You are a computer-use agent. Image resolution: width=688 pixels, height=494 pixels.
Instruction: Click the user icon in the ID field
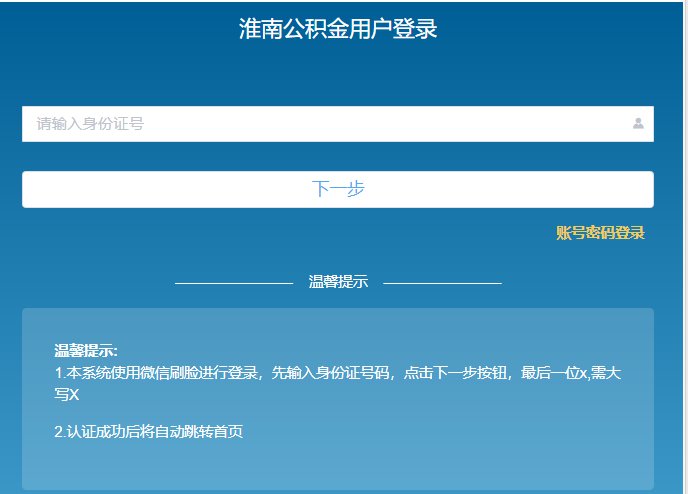[x=638, y=124]
